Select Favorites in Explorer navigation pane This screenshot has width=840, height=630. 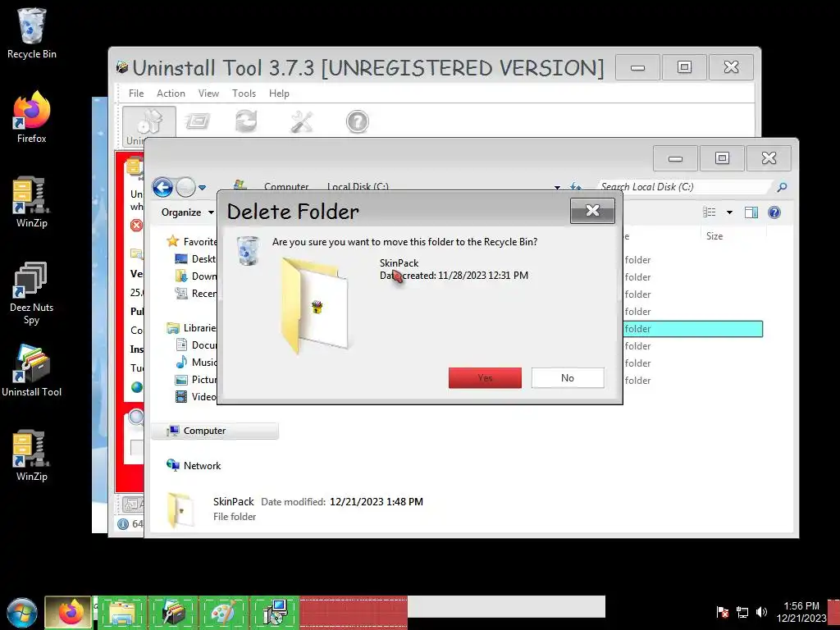[x=193, y=242]
